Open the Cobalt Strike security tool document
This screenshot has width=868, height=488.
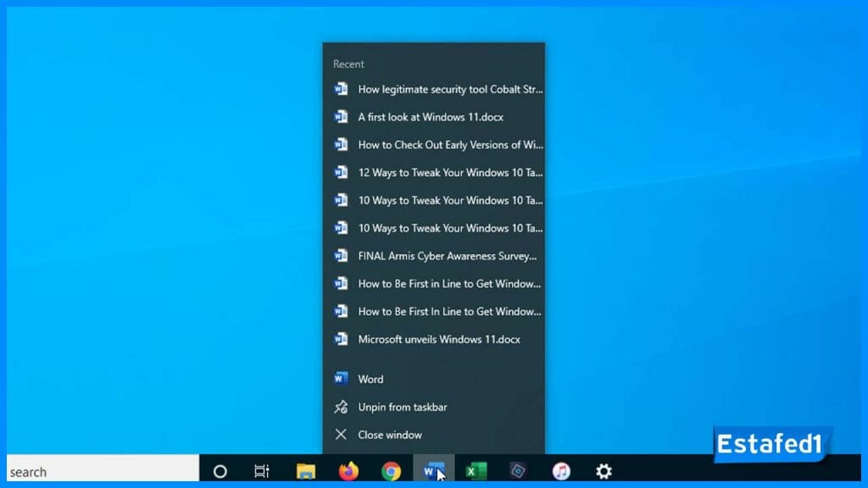(449, 89)
